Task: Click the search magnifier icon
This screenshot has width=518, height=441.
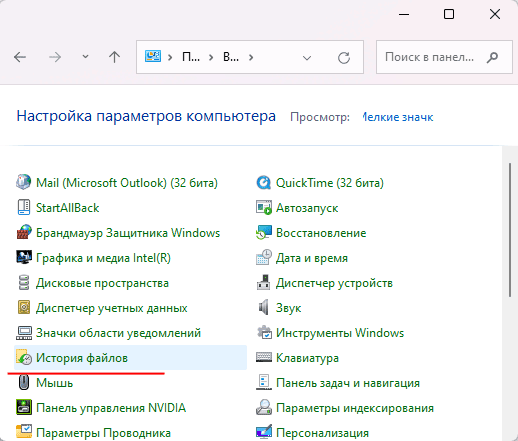Action: pos(492,57)
